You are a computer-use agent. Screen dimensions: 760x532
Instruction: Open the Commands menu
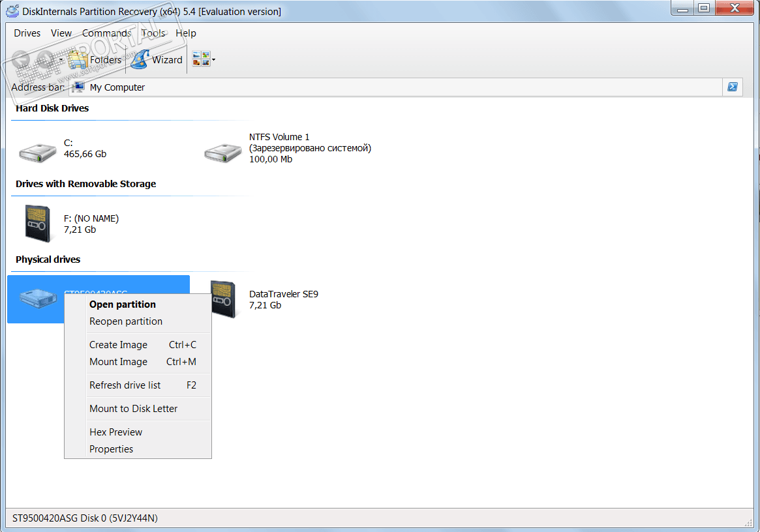106,33
